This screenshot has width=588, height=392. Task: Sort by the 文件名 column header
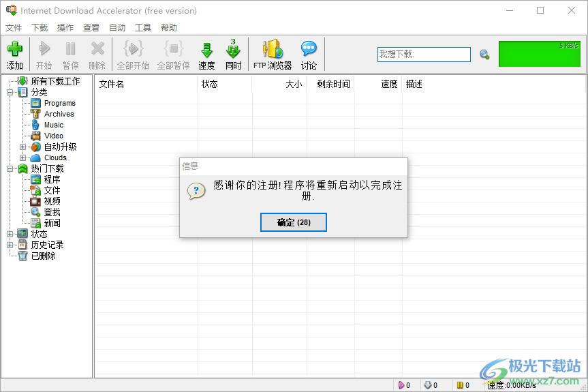(146, 84)
